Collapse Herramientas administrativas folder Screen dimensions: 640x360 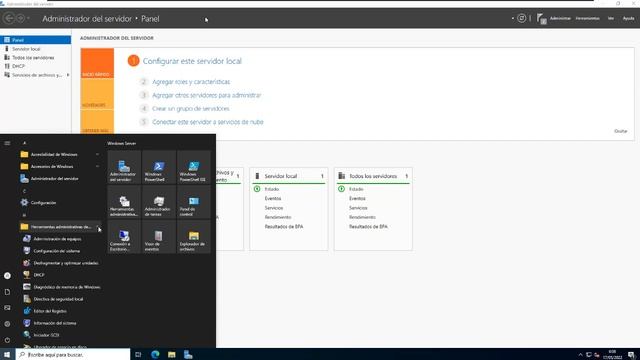[x=60, y=227]
